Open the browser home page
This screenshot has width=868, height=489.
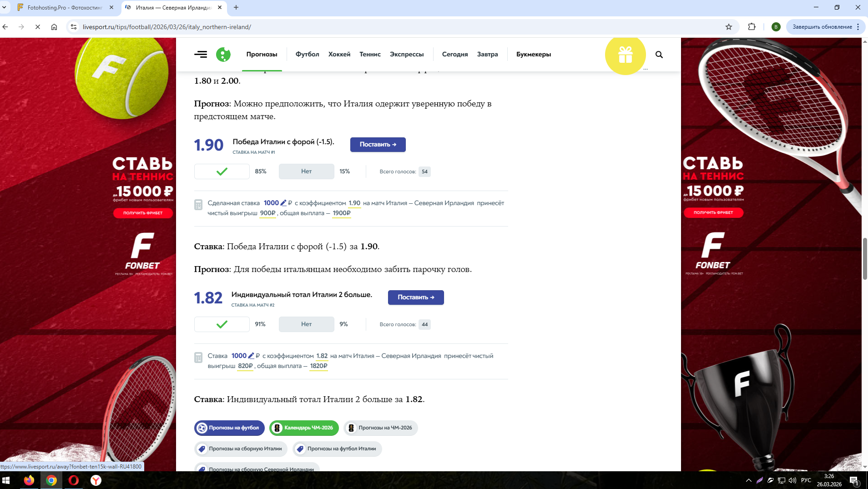54,27
